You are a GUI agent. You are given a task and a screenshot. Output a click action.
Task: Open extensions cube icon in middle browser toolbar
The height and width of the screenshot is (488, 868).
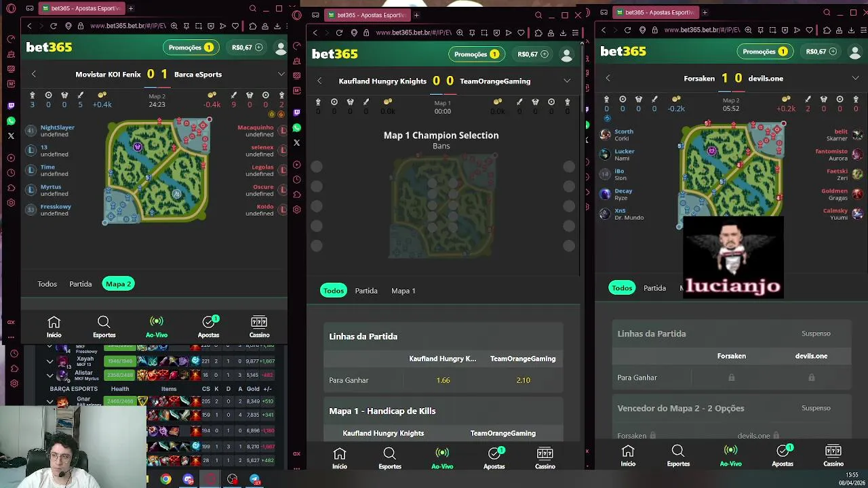(x=538, y=33)
